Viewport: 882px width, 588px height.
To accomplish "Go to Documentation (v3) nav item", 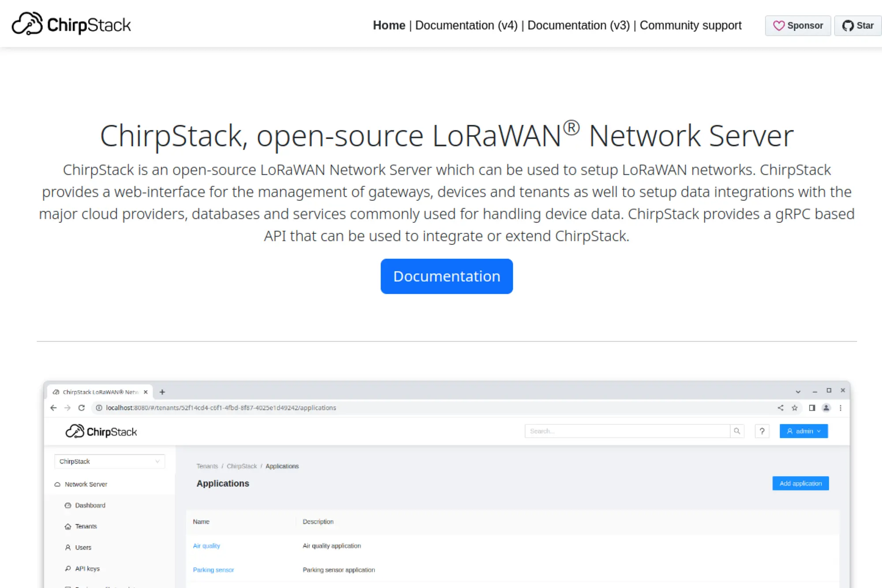I will tap(578, 26).
